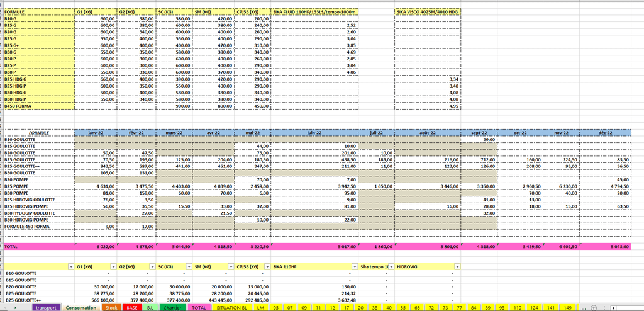Viewport: 644px width, 311px height.
Task: Open filter dropdown for G1 (KG) column
Action: [113, 266]
